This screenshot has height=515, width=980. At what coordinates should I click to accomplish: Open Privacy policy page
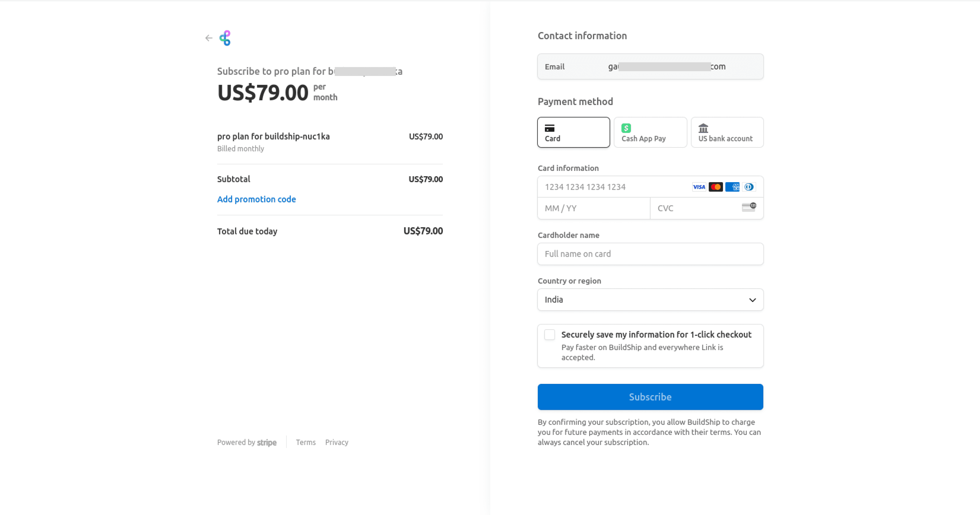(x=336, y=442)
